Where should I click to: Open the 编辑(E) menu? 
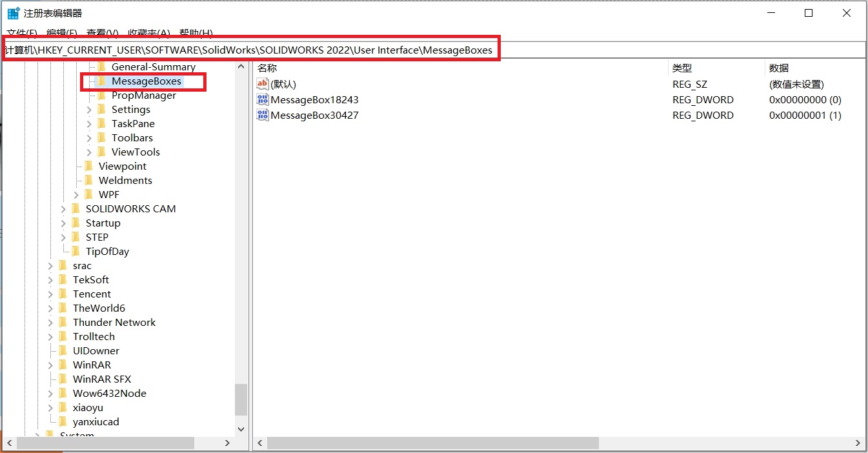tap(62, 33)
